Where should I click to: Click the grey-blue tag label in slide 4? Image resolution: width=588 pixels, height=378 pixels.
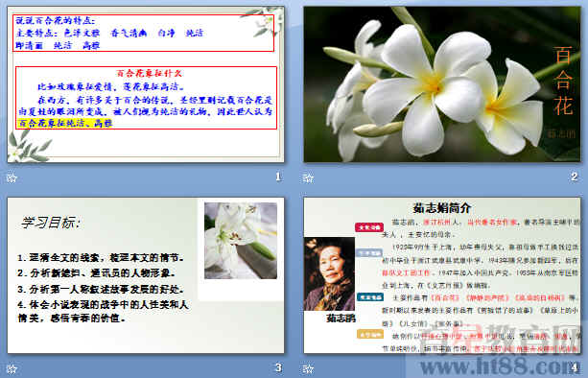coord(369,252)
